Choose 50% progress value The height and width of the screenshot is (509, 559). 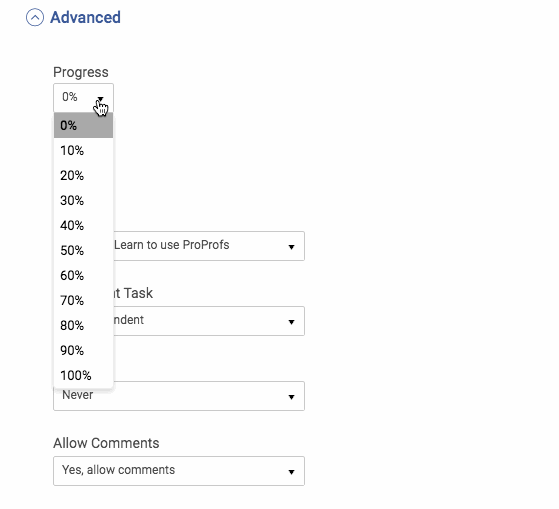point(83,250)
